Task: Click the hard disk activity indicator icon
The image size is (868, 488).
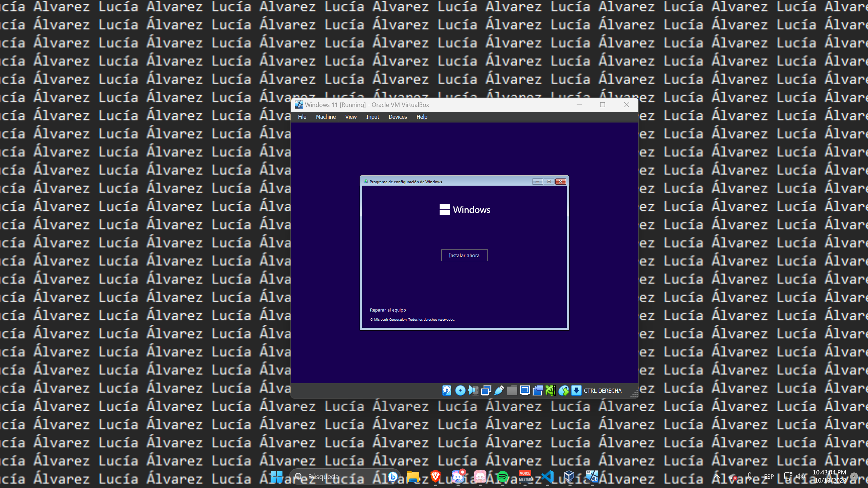Action: point(446,391)
